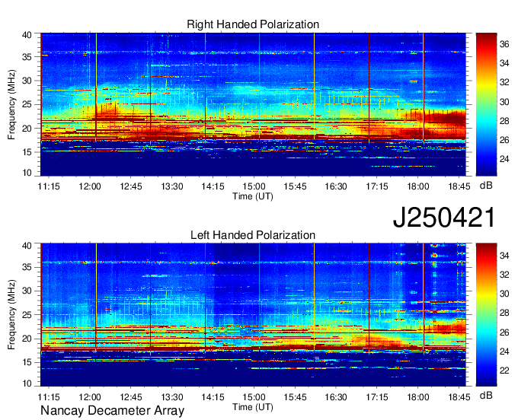This screenshot has width=518, height=420.
Task: Click the 36 dB tick on Right Handed colorbar
Action: 504,44
